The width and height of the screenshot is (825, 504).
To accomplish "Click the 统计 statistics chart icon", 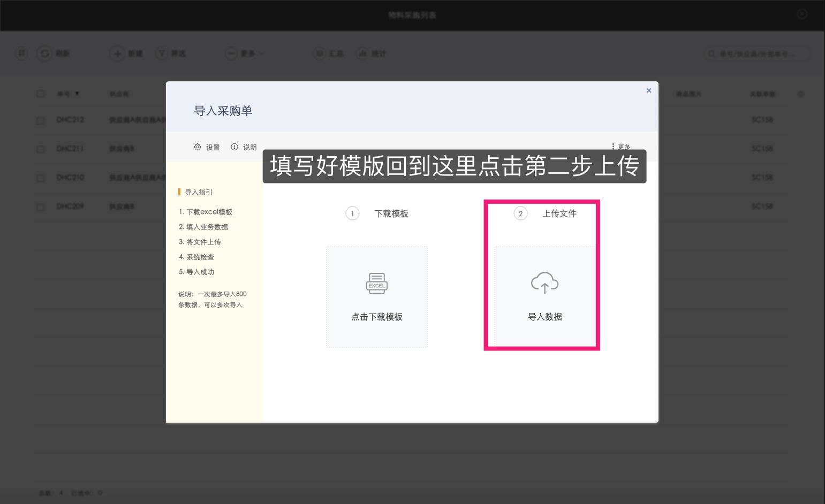I will (x=363, y=54).
